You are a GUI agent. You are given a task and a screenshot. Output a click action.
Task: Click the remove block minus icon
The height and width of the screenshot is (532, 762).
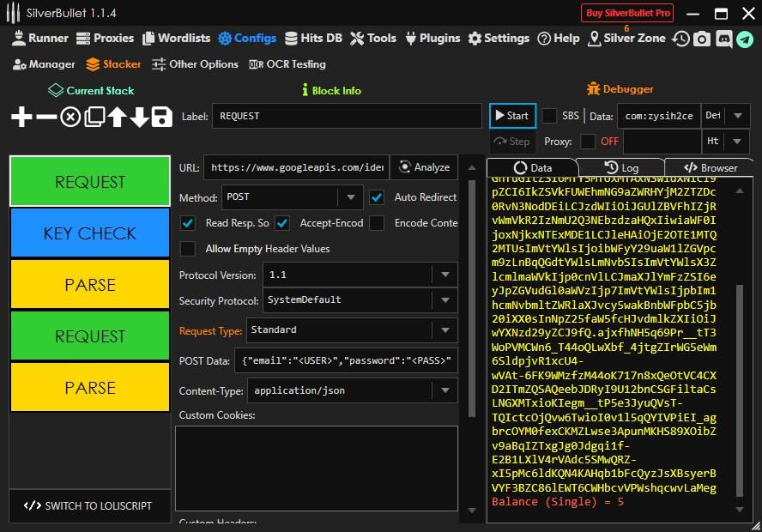click(x=46, y=117)
